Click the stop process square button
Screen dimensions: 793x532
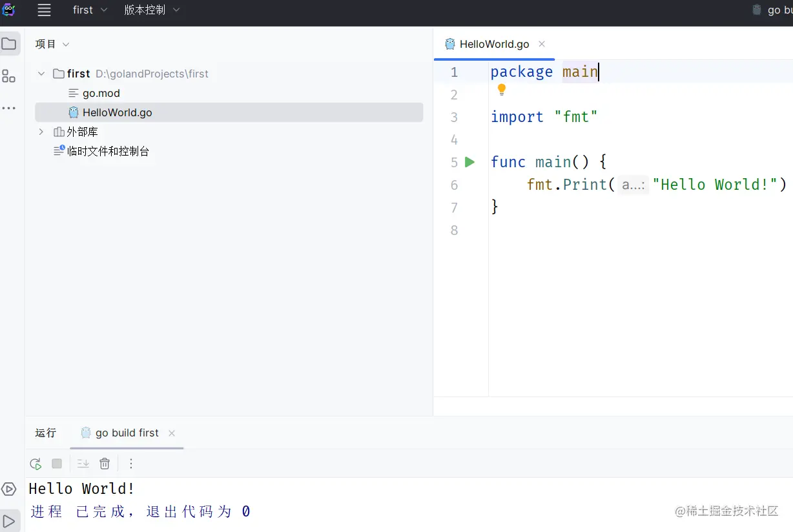(57, 464)
